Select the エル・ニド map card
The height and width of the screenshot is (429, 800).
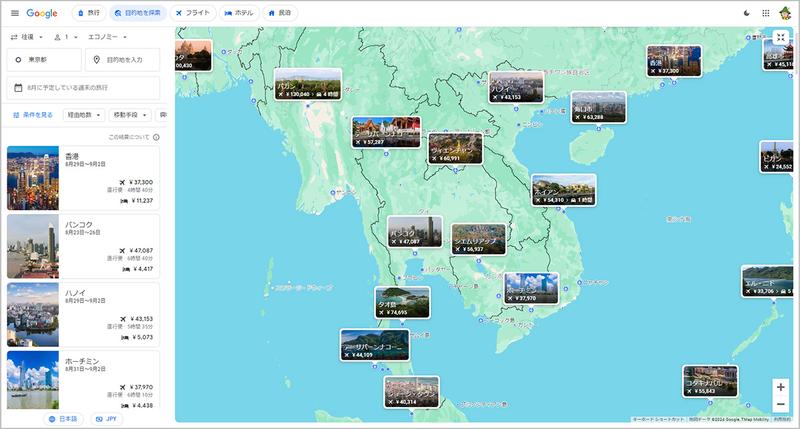coord(768,281)
